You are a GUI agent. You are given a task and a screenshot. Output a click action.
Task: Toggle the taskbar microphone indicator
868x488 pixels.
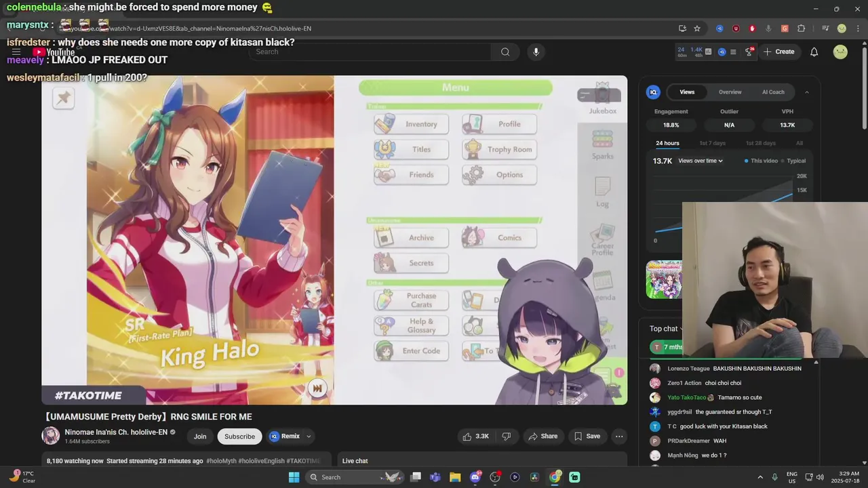coord(775,477)
